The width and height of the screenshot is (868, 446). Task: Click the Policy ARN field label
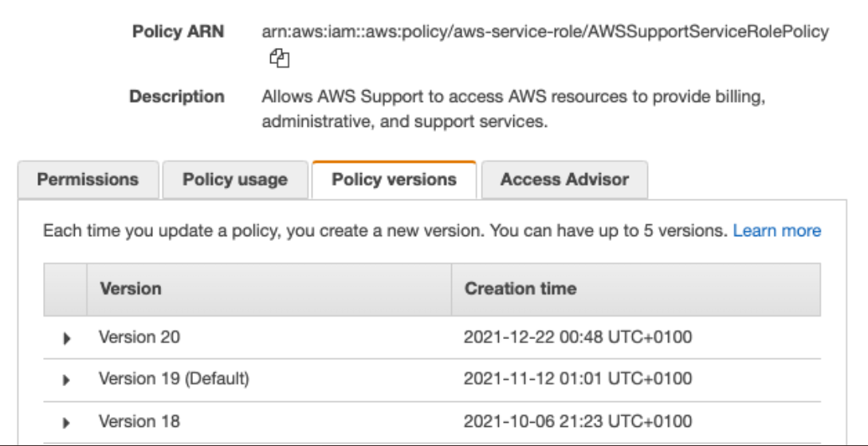pos(179,32)
